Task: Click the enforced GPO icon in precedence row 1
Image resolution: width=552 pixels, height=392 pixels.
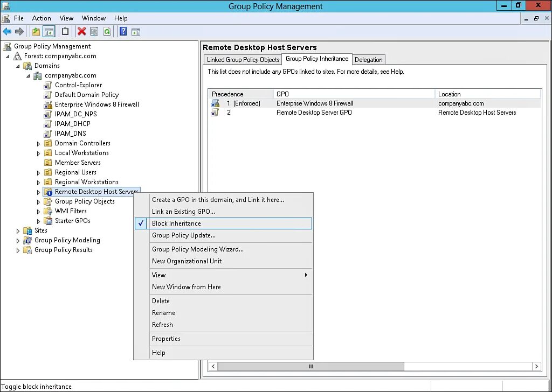Action: coord(215,103)
